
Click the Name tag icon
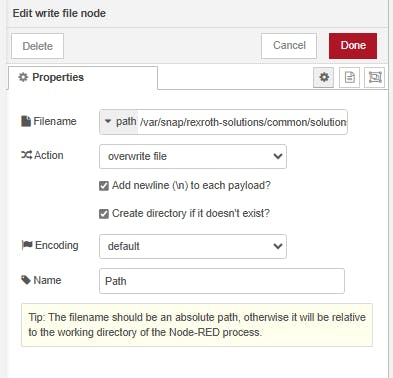click(26, 280)
